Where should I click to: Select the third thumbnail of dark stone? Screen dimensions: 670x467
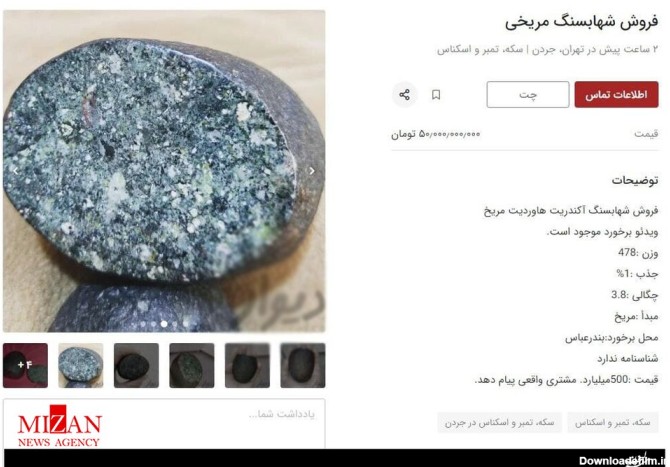136,365
